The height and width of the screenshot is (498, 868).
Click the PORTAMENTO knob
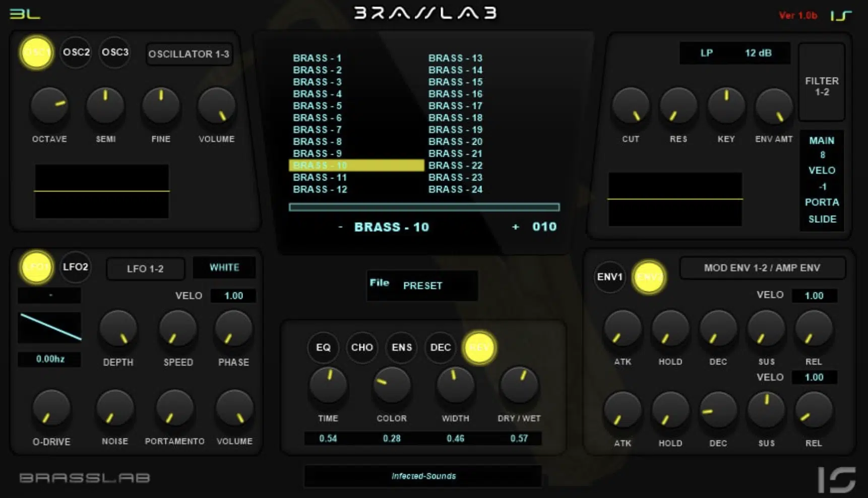pos(175,408)
